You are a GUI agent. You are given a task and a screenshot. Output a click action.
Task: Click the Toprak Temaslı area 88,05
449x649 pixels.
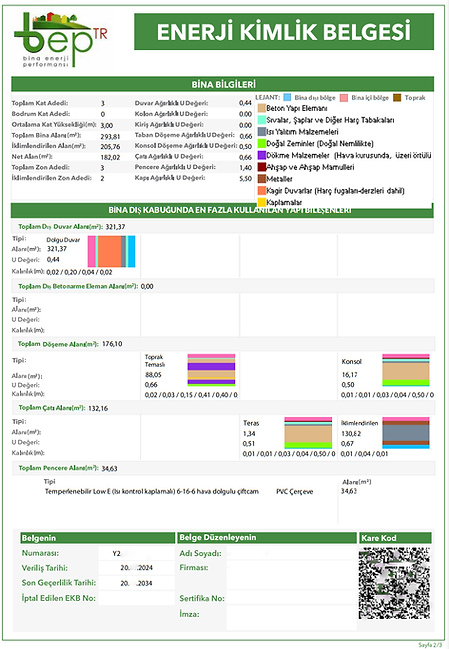click(153, 375)
